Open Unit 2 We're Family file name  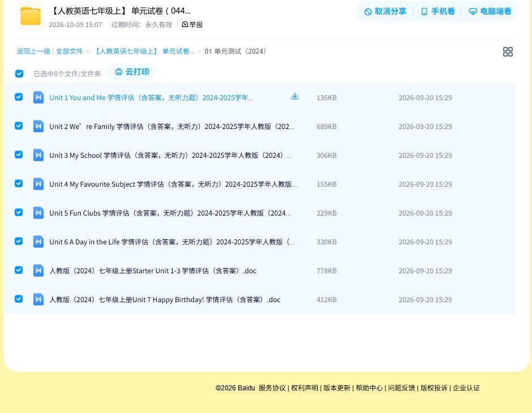171,127
